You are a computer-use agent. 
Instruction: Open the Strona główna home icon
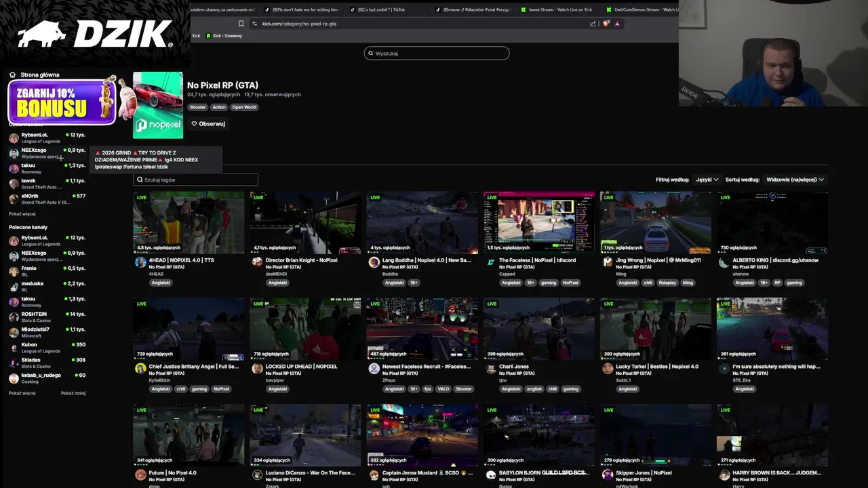pos(12,75)
